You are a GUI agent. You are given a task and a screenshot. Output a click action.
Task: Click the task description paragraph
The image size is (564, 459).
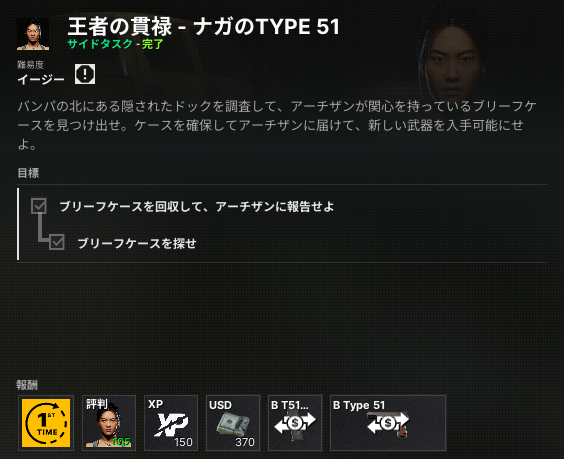tap(277, 125)
